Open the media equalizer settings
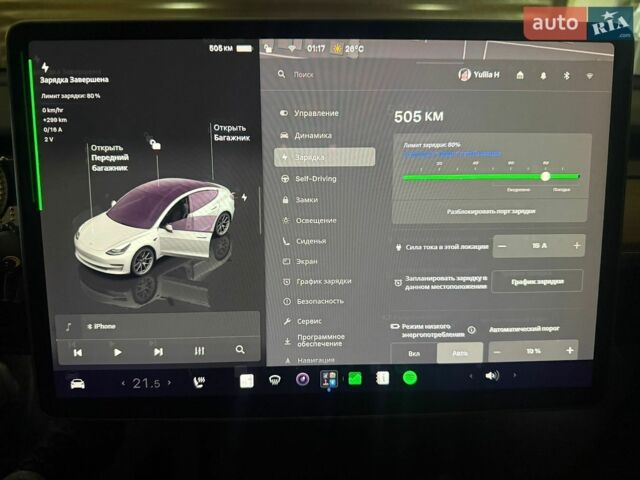Screen dimensions: 640x480 pyautogui.click(x=199, y=351)
